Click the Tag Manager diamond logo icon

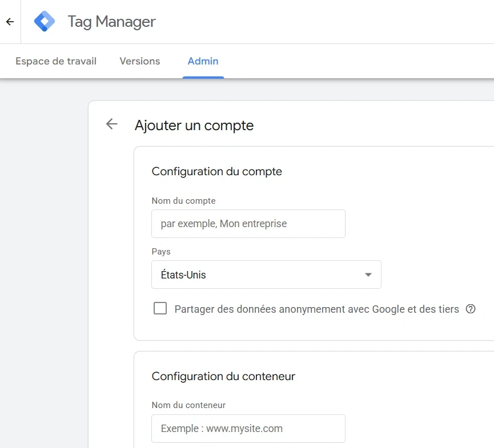[x=44, y=21]
